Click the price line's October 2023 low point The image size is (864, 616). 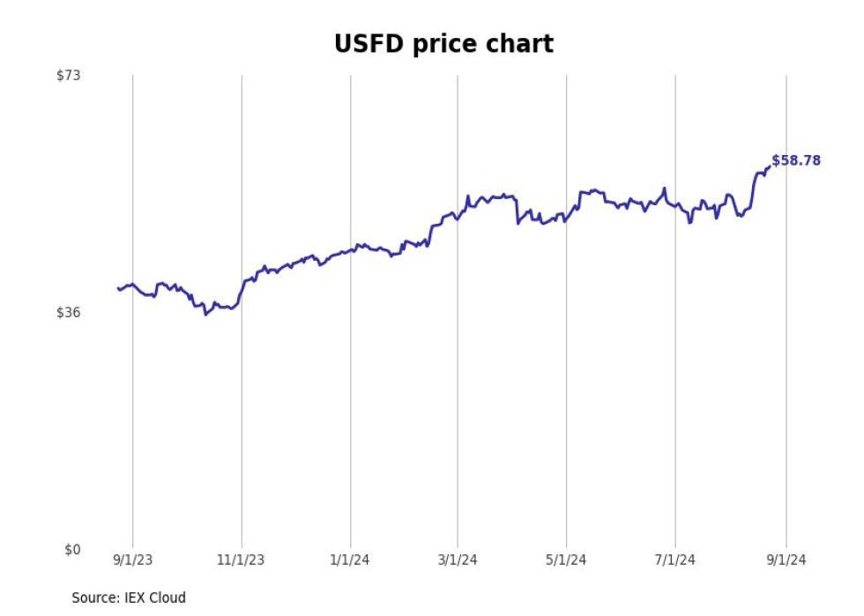205,315
